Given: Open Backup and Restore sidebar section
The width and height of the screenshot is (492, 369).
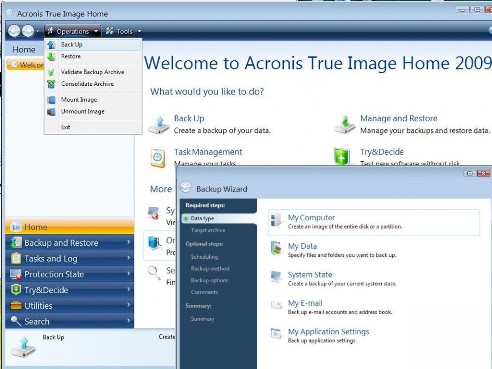Looking at the screenshot, I should click(70, 243).
